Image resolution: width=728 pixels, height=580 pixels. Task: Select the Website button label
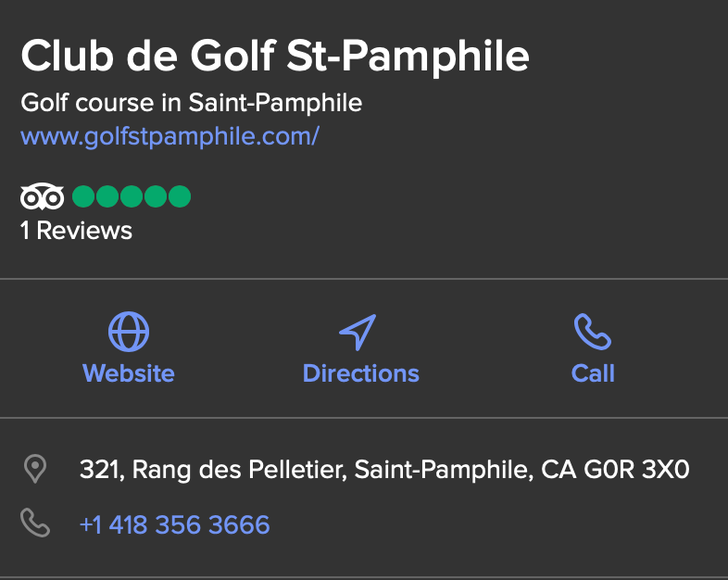(x=129, y=373)
